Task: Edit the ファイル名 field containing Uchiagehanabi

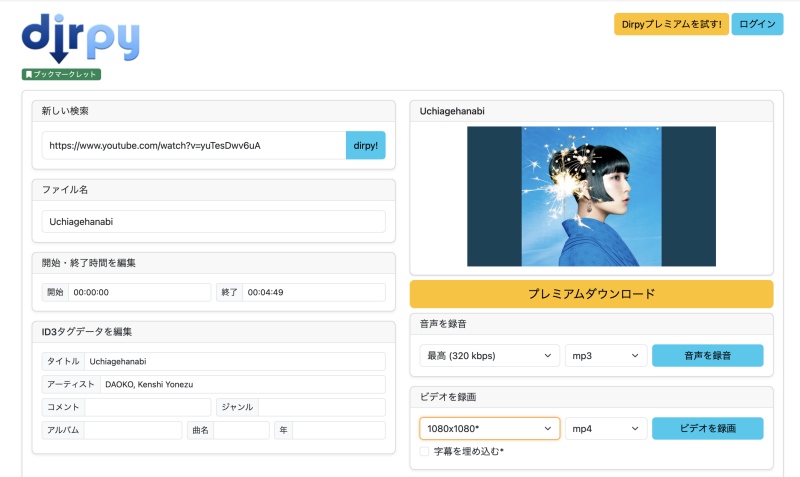Action: [214, 221]
